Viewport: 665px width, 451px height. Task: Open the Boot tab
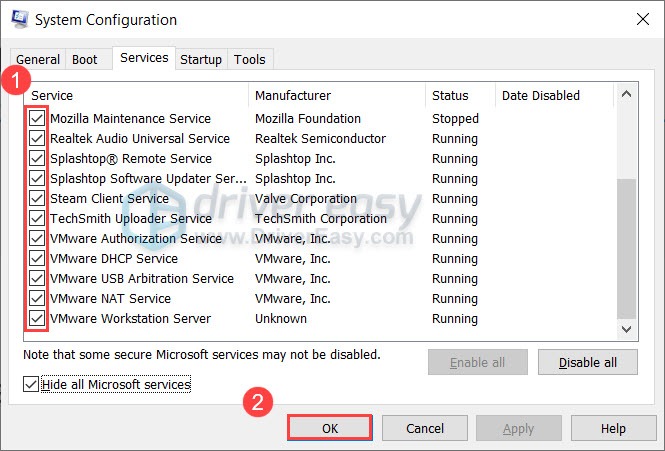tap(86, 60)
